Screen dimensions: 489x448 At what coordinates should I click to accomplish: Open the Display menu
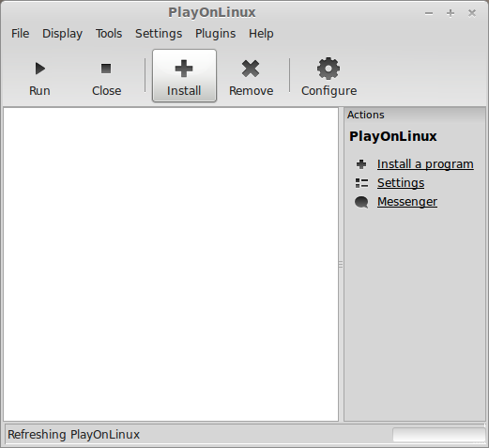pyautogui.click(x=62, y=34)
